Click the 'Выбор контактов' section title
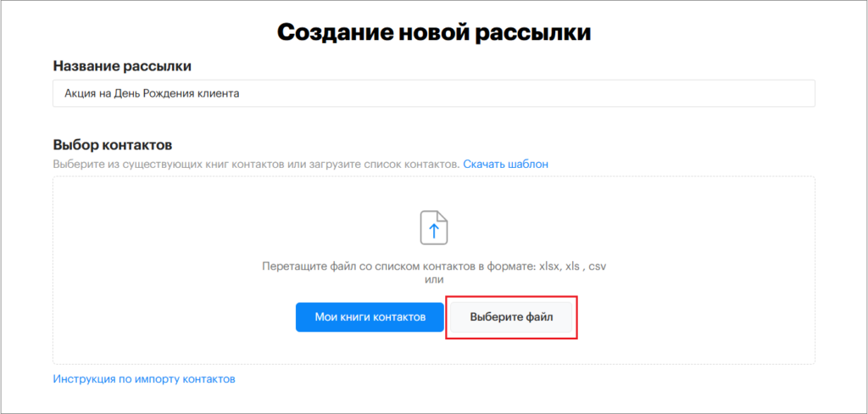This screenshot has width=868, height=414. [113, 145]
